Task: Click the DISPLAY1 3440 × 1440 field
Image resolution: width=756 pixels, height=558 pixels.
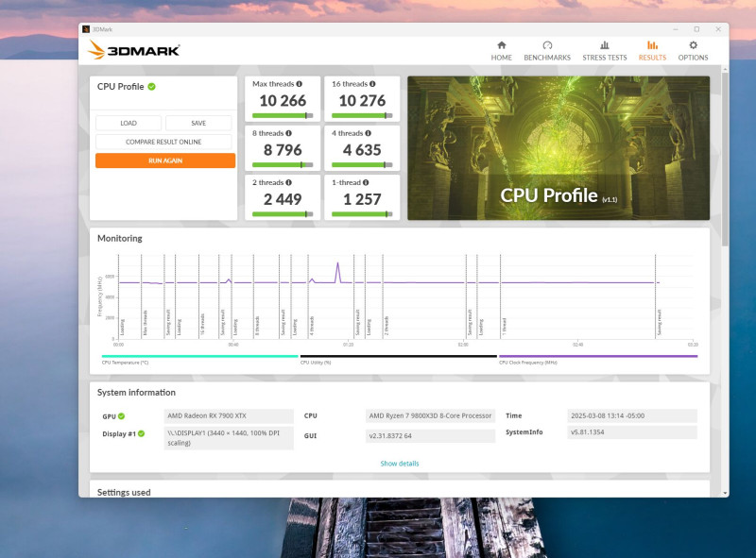Action: tap(229, 437)
